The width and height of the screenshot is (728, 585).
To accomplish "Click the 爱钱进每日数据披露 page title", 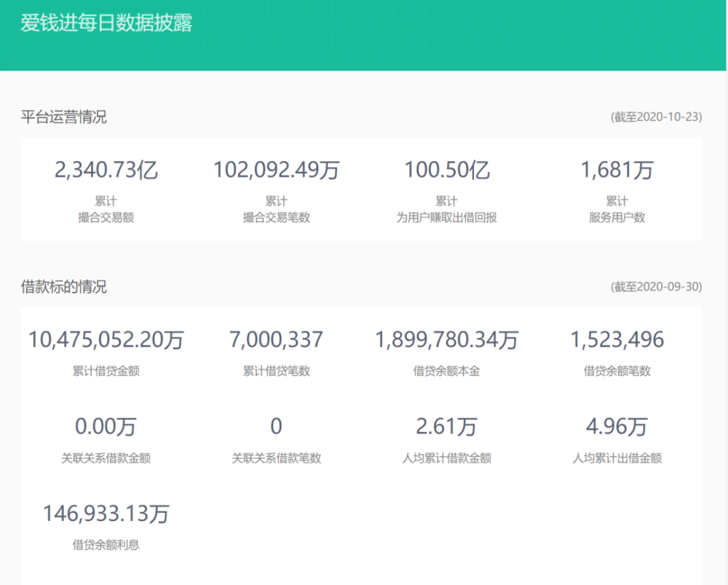I will pyautogui.click(x=106, y=23).
